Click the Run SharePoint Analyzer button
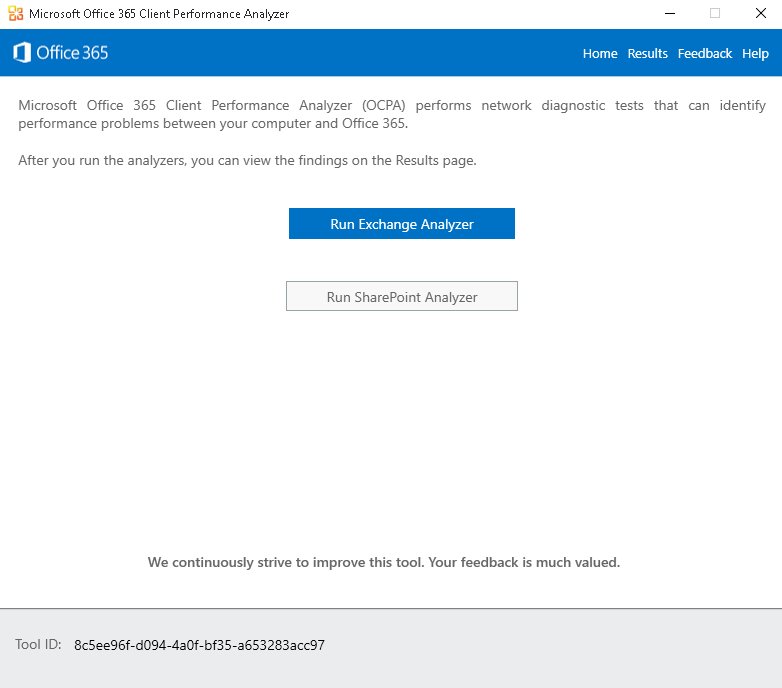 (402, 296)
